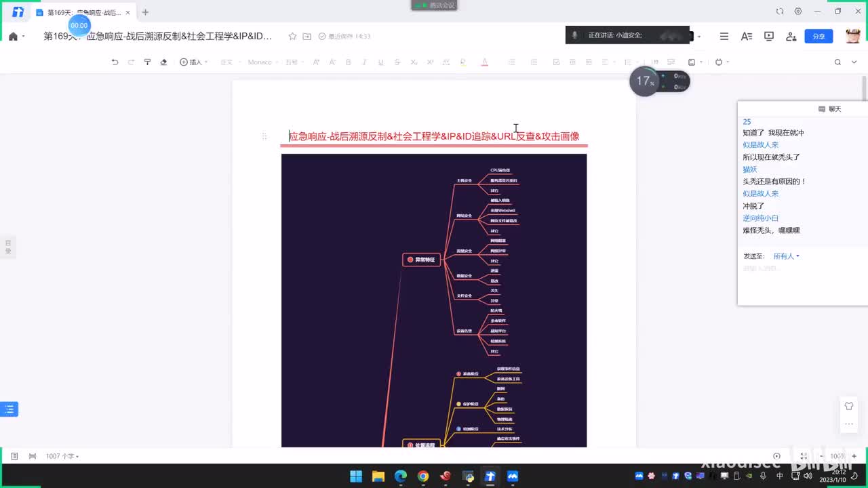
Task: Toggle bold formatting
Action: click(349, 62)
